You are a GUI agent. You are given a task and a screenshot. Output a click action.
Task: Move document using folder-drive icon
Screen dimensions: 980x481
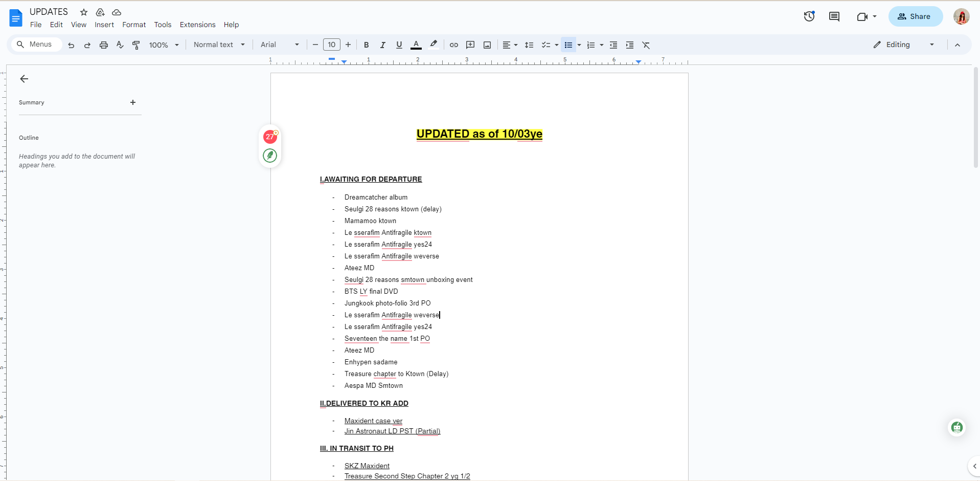pyautogui.click(x=100, y=12)
